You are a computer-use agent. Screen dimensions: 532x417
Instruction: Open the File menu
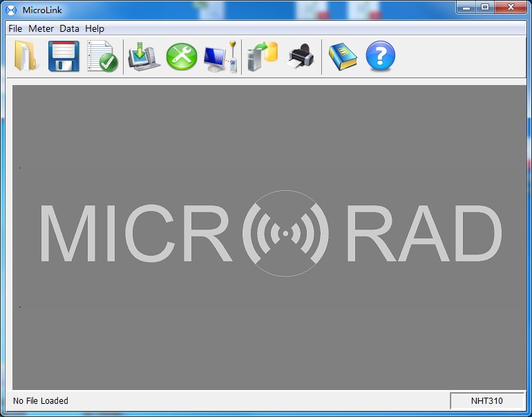15,28
